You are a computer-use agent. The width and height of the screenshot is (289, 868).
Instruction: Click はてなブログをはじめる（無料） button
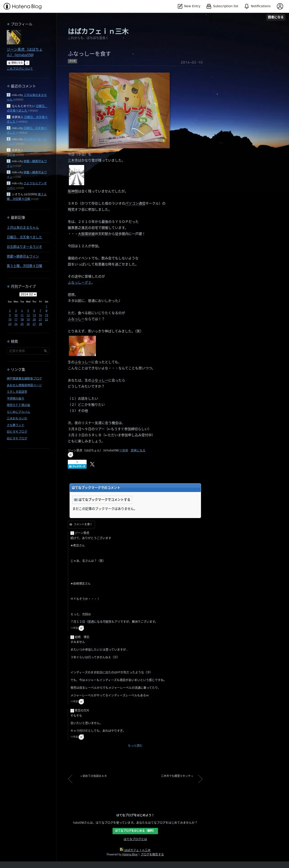[135, 831]
